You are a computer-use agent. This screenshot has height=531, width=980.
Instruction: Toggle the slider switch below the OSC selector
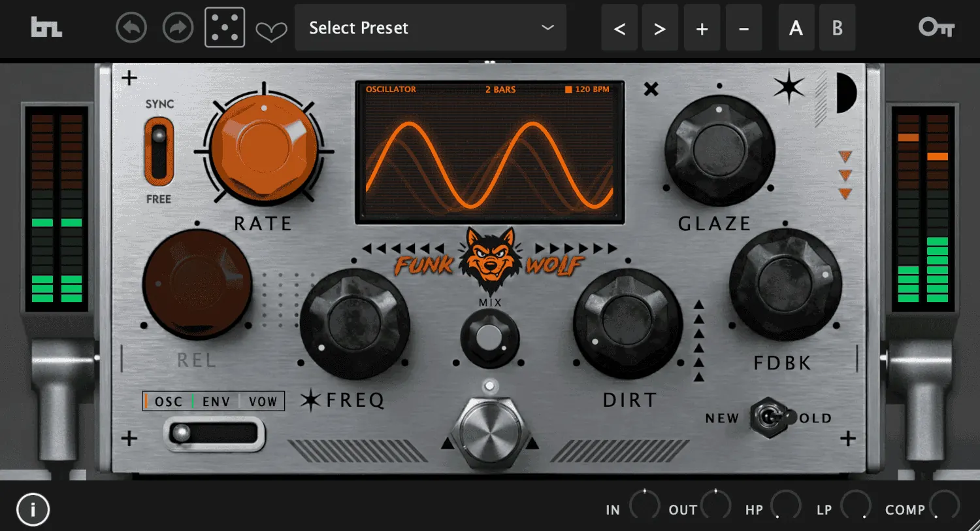tap(214, 432)
